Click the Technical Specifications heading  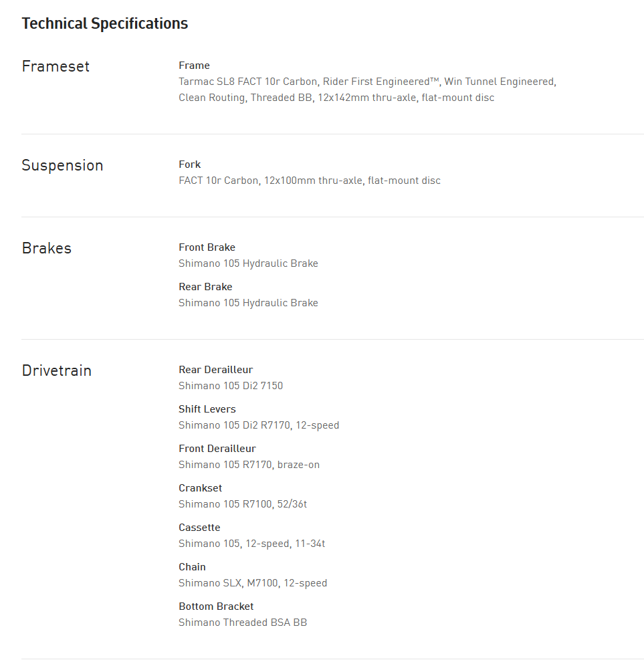pyautogui.click(x=104, y=23)
